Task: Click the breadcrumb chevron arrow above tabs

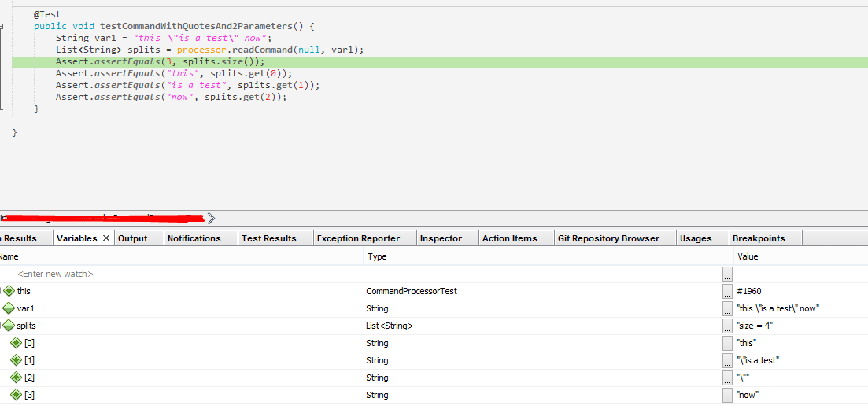Action: tap(211, 219)
